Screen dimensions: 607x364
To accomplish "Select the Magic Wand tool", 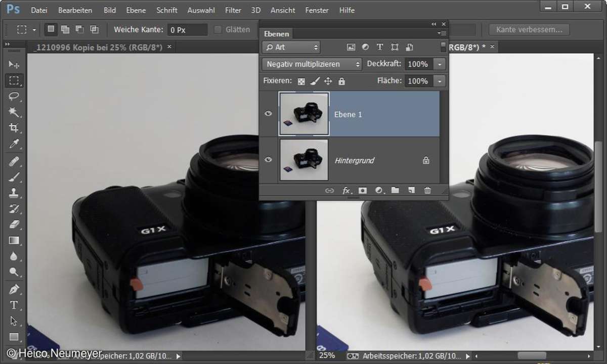I will (14, 112).
